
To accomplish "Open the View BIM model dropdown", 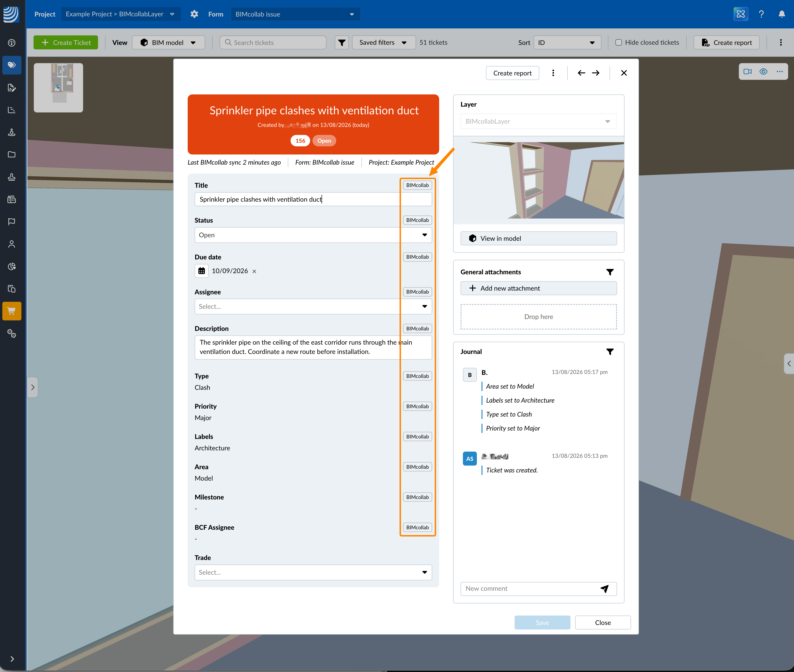I will [168, 43].
